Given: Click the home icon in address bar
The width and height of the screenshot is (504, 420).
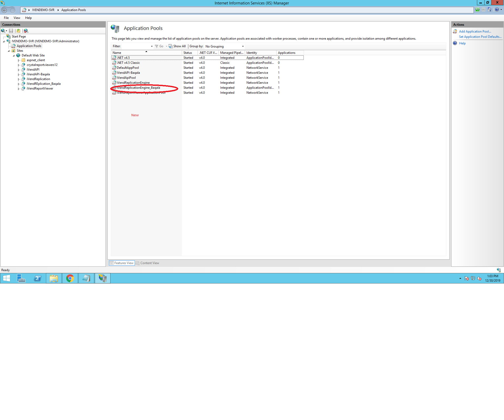Looking at the screenshot, I should click(490, 10).
